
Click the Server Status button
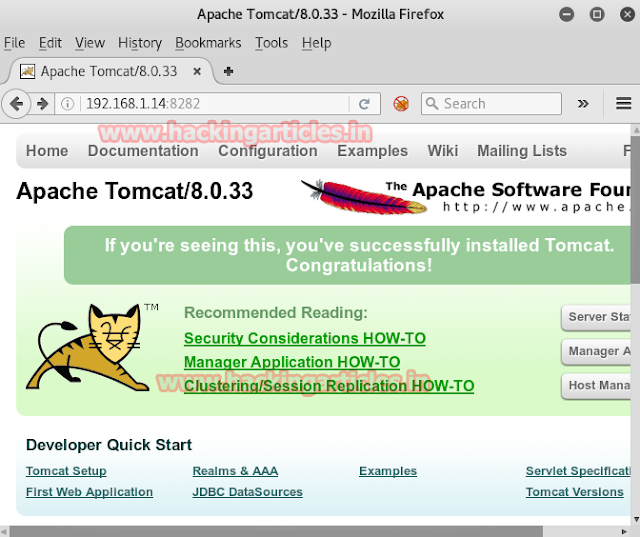596,317
